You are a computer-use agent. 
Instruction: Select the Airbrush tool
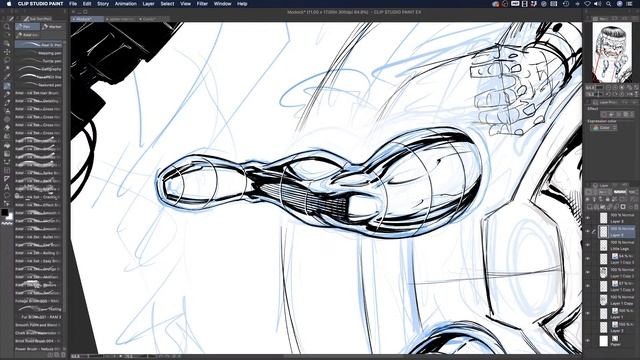pos(7,111)
